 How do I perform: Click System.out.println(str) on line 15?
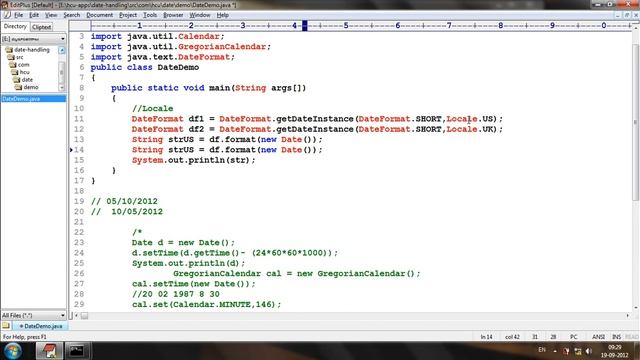(193, 160)
